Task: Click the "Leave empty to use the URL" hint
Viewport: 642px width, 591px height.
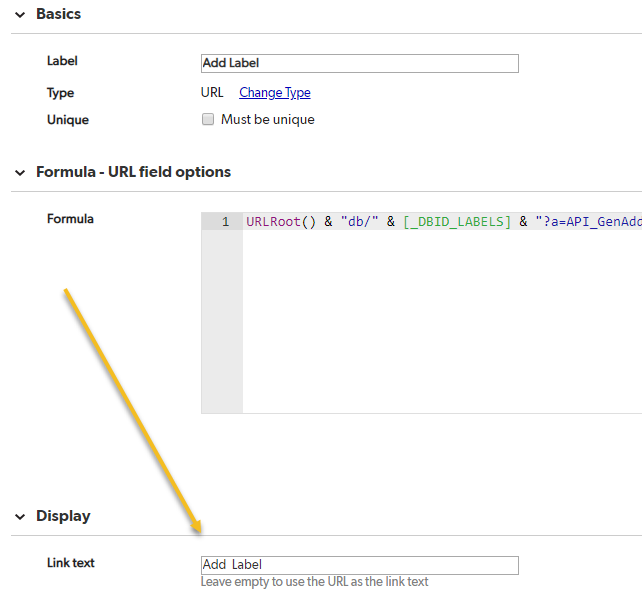Action: [x=314, y=582]
